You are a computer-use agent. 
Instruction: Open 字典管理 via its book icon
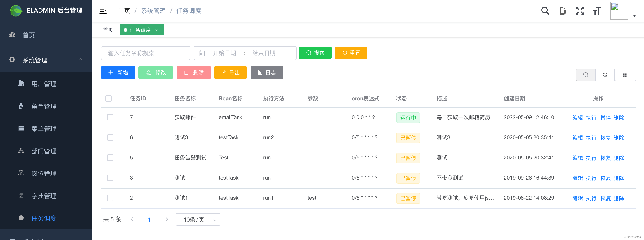[21, 195]
